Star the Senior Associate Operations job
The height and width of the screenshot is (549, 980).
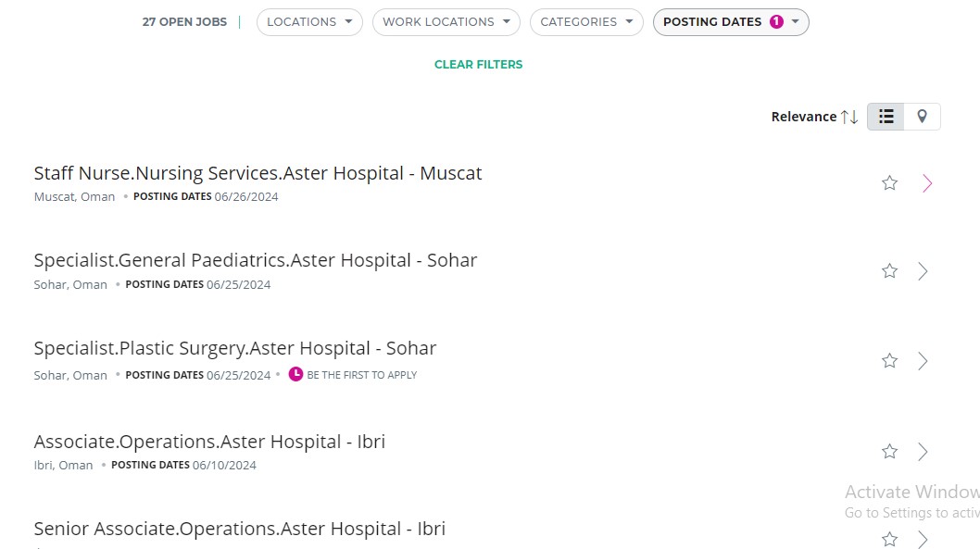(890, 539)
